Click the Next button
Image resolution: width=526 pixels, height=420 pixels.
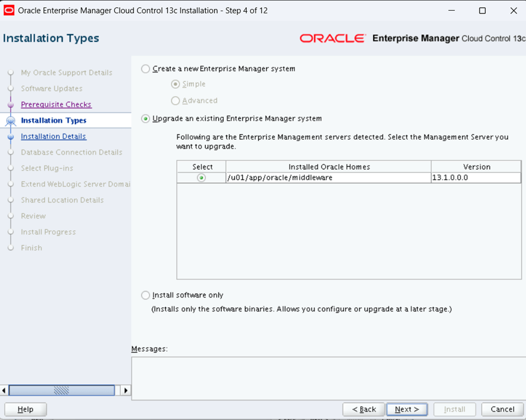[407, 409]
